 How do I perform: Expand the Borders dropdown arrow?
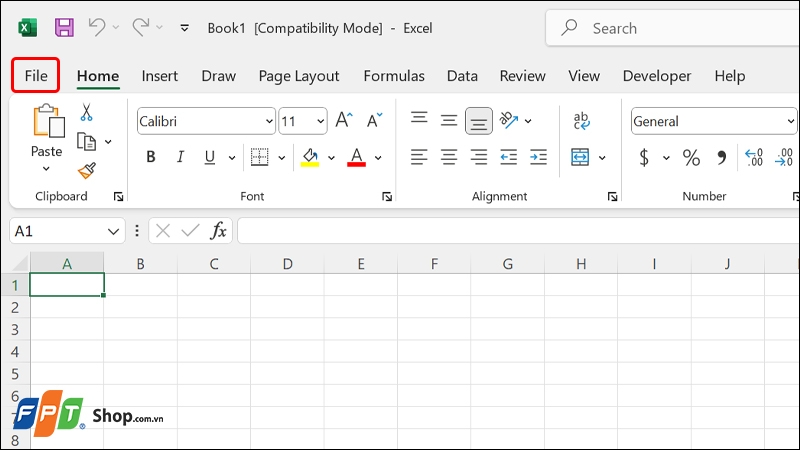pyautogui.click(x=281, y=158)
